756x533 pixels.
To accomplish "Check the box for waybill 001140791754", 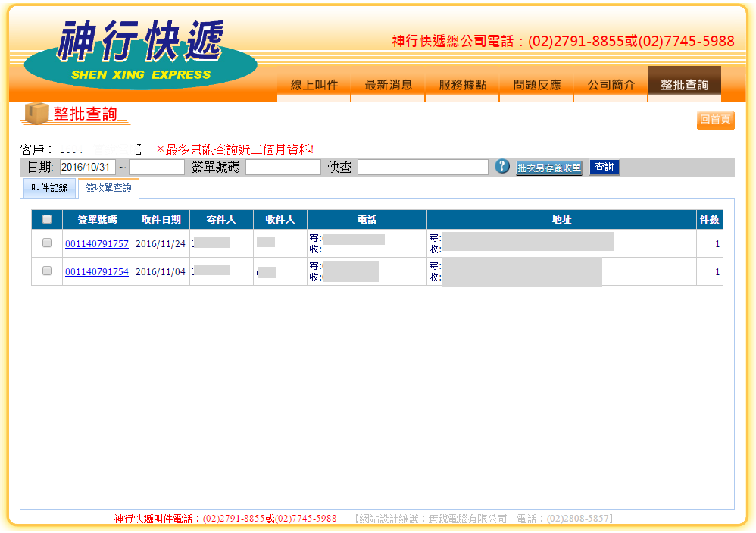I will [47, 271].
